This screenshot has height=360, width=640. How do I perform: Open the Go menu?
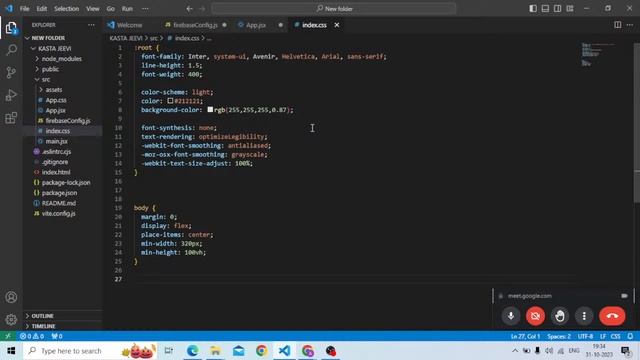pos(111,9)
